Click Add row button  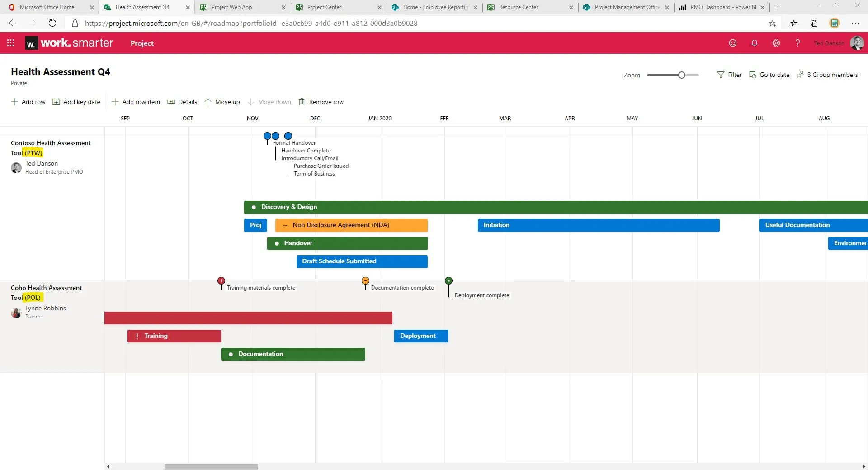28,102
